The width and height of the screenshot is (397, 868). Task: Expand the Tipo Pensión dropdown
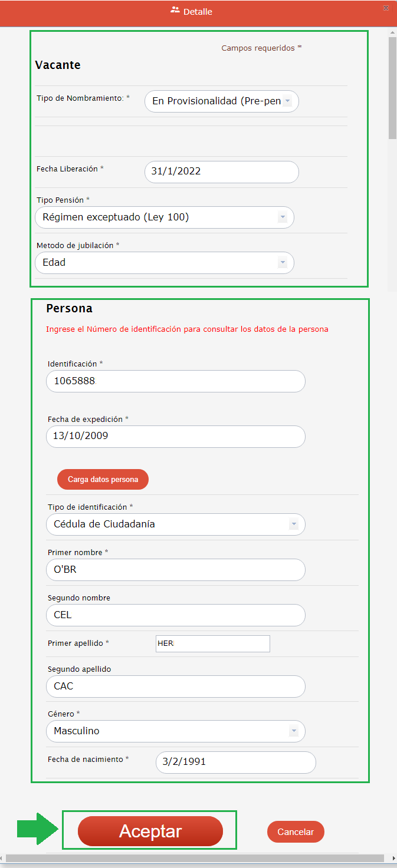click(283, 217)
